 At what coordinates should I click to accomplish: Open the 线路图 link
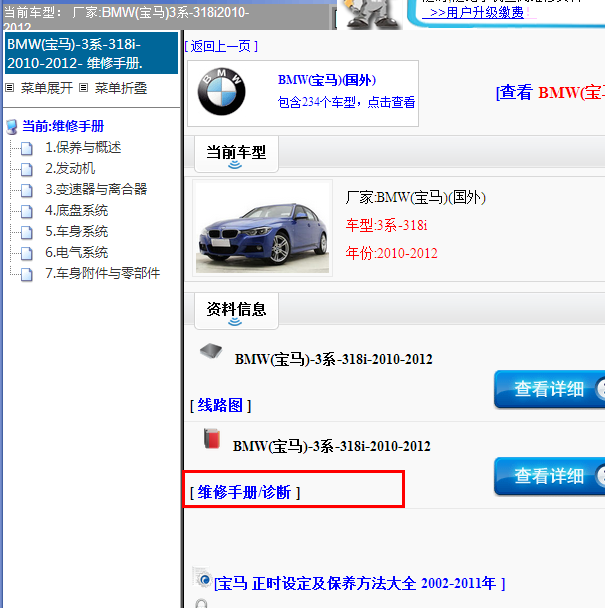220,406
